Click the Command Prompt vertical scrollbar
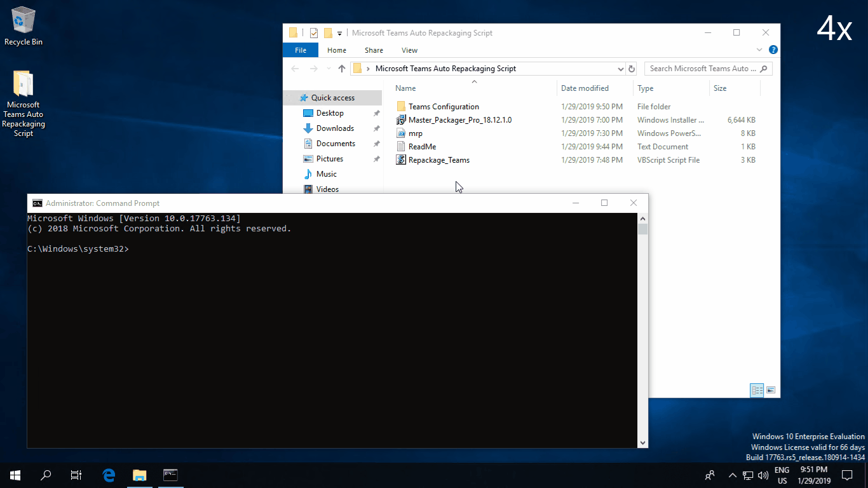 point(642,330)
